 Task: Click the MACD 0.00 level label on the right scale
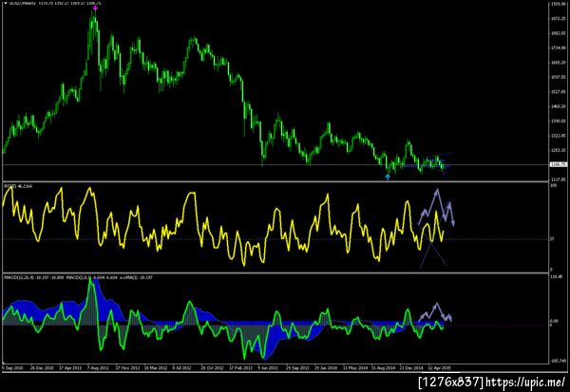(555, 321)
